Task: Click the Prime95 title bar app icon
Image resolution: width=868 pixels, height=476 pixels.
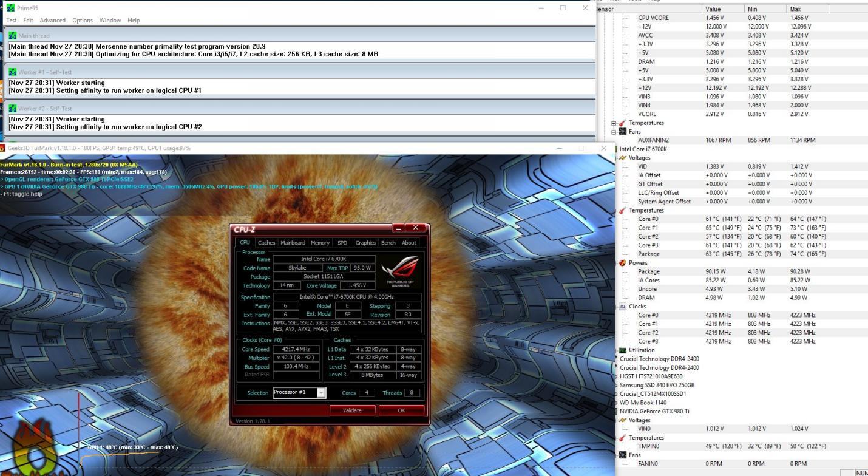Action: coord(10,8)
